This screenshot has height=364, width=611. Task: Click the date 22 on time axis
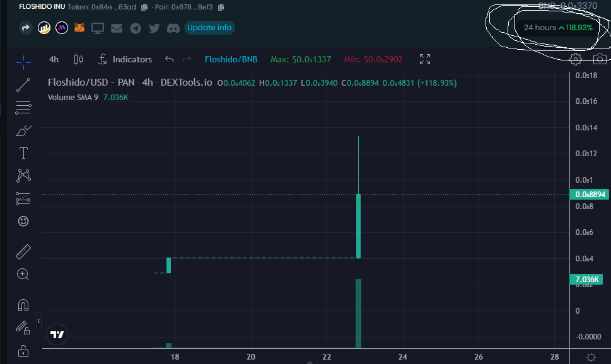(327, 356)
